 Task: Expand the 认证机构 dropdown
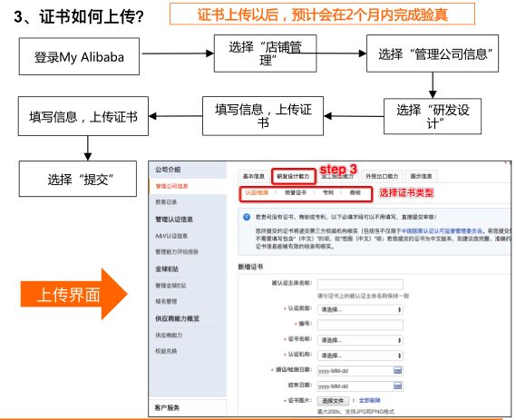(x=360, y=356)
